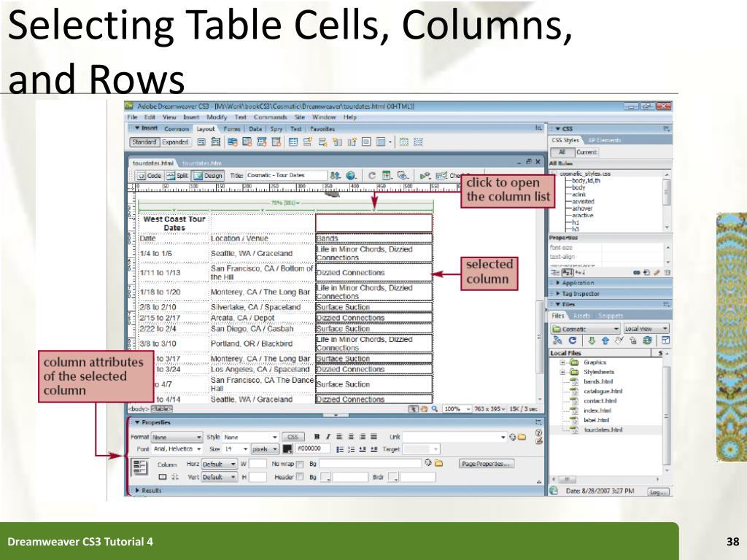Open the Modify menu
Screen dimensions: 747x560
click(x=217, y=117)
